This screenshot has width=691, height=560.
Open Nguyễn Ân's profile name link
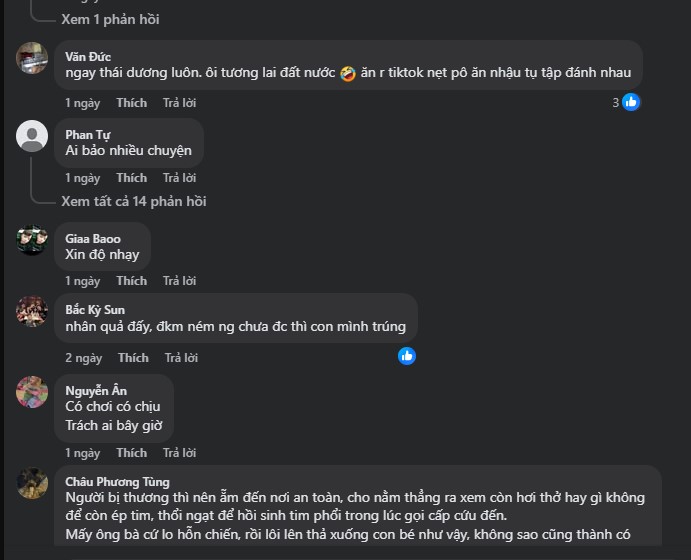pos(96,390)
